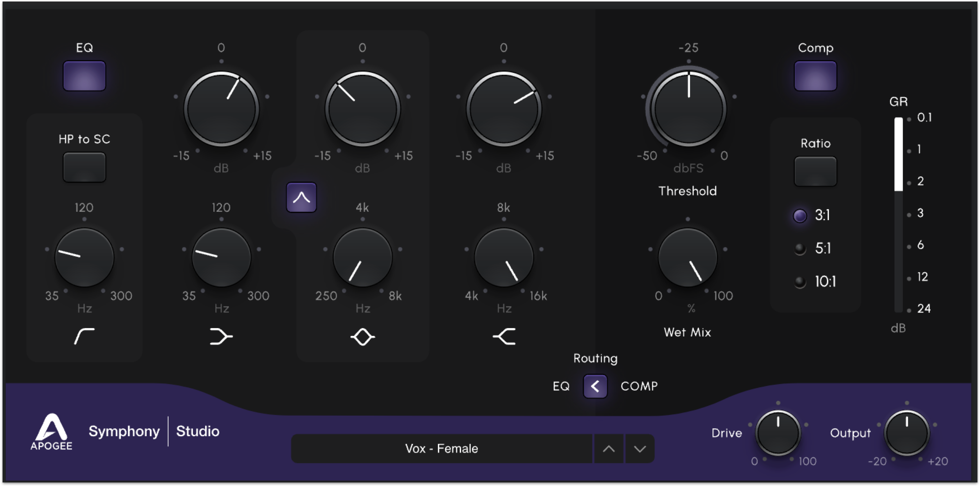The width and height of the screenshot is (980, 486).
Task: Open the Vox - Female preset menu
Action: point(441,449)
